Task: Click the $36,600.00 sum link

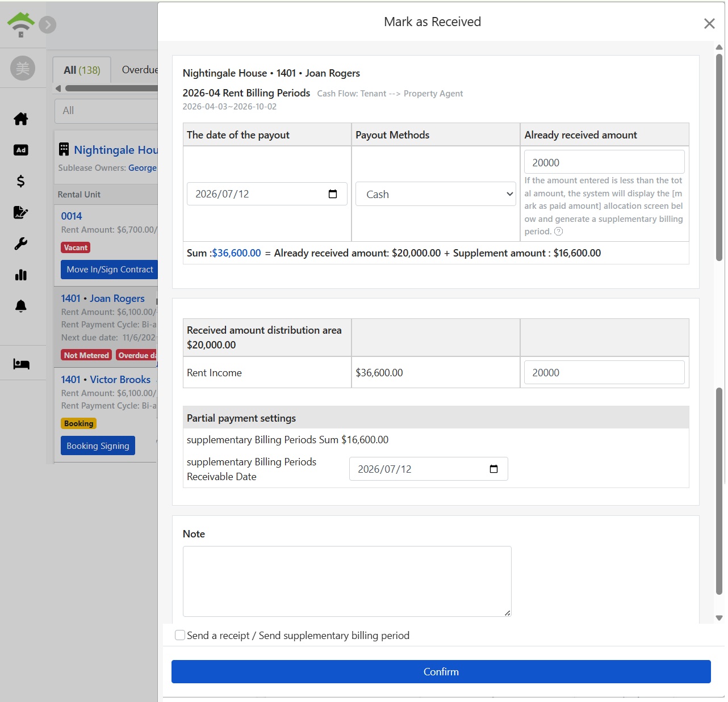Action: pos(236,253)
